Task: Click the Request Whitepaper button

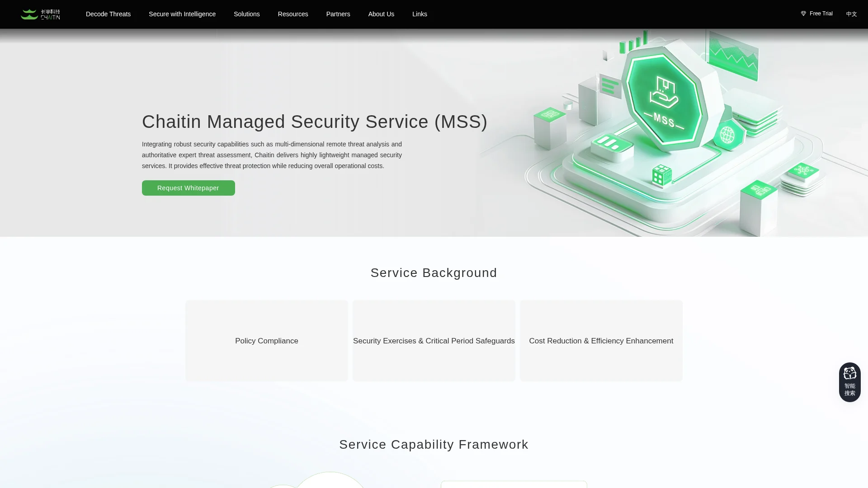Action: click(189, 188)
